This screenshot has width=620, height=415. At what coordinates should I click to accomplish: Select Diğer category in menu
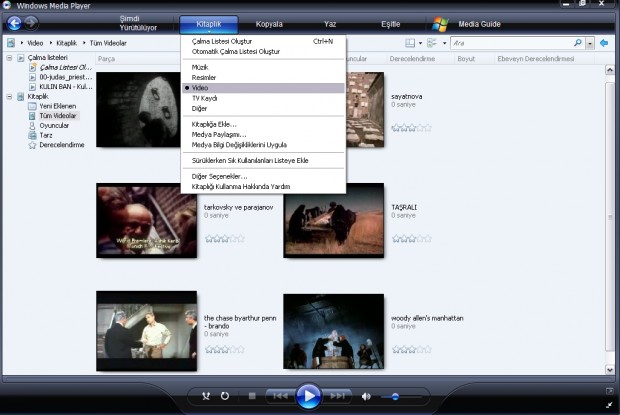[x=263, y=108]
